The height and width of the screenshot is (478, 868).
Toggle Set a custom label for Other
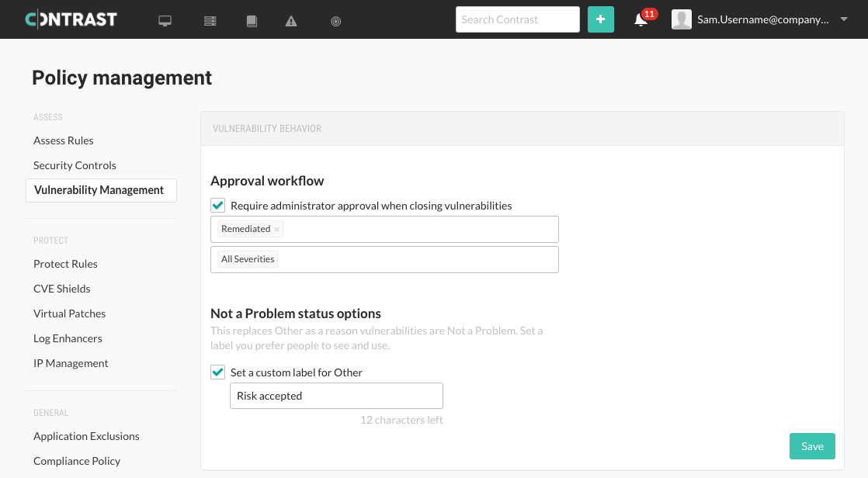217,372
